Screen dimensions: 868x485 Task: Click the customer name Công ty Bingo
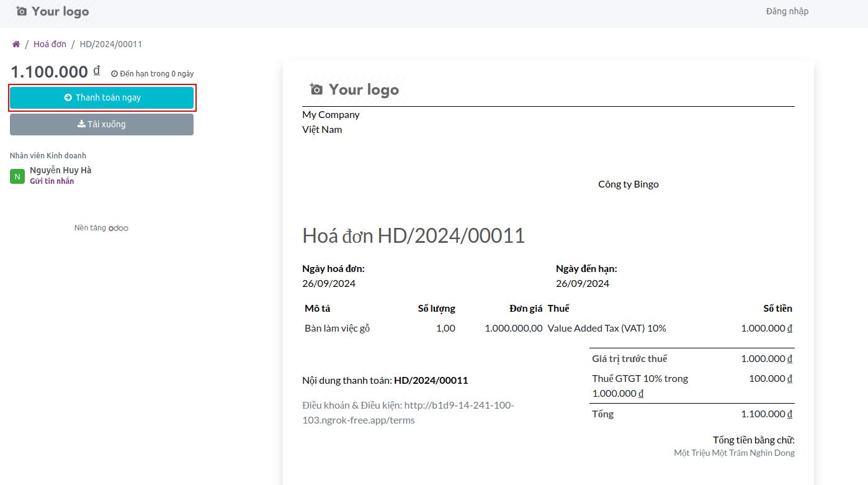click(x=629, y=184)
